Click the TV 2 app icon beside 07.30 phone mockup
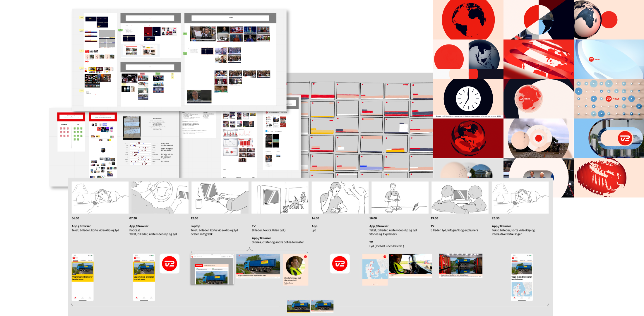The width and height of the screenshot is (644, 316). pos(169,264)
